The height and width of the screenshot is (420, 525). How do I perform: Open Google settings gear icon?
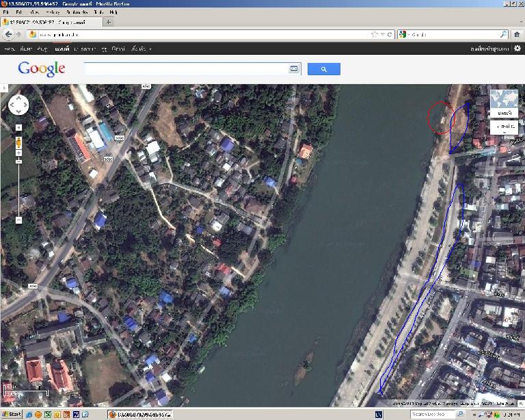[x=517, y=49]
